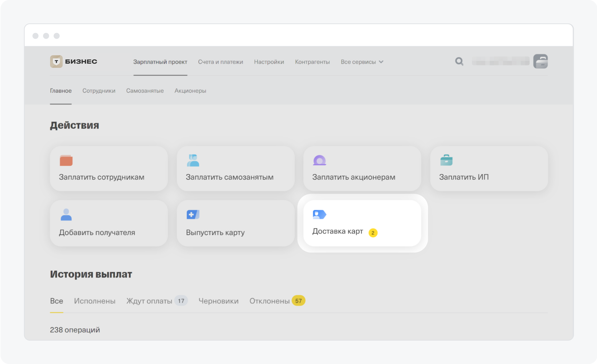Open the Доставка карт tile
The image size is (597, 364).
click(362, 223)
